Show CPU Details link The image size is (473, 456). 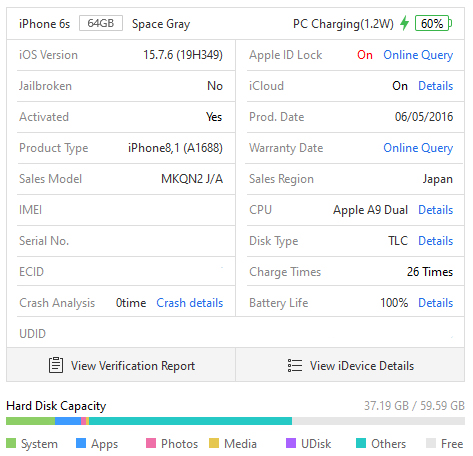436,210
